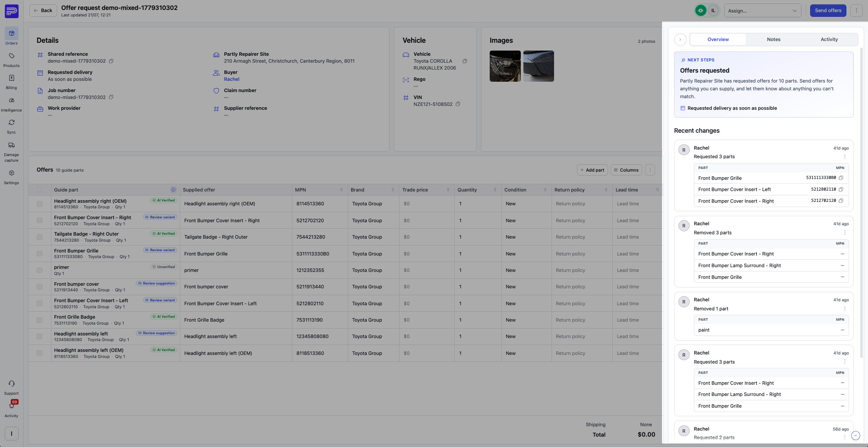
Task: Open options for the Removed 1 part change
Action: pyautogui.click(x=845, y=309)
